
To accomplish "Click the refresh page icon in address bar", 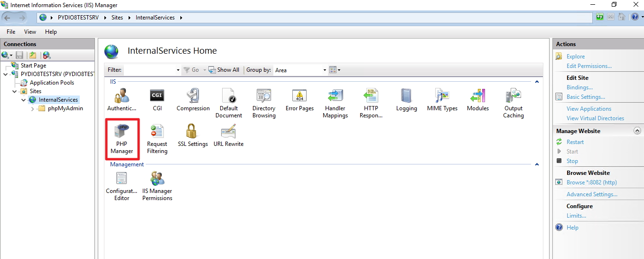I will point(600,17).
